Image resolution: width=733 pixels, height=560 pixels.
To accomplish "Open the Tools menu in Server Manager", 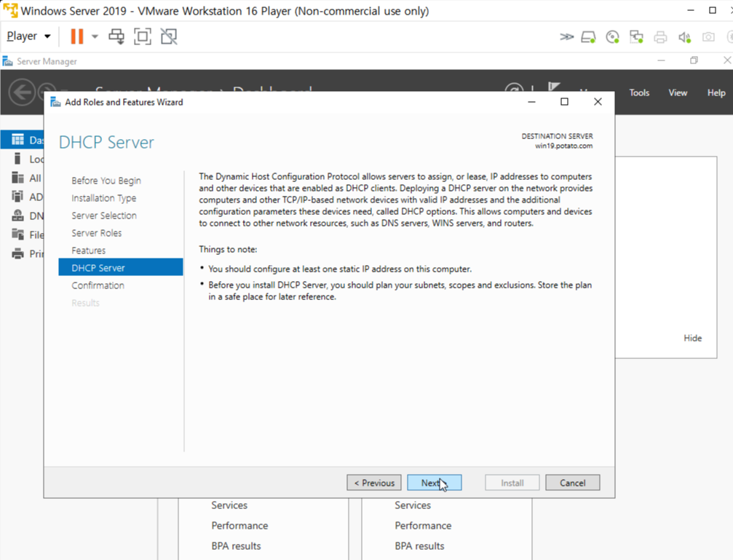I will [x=639, y=92].
